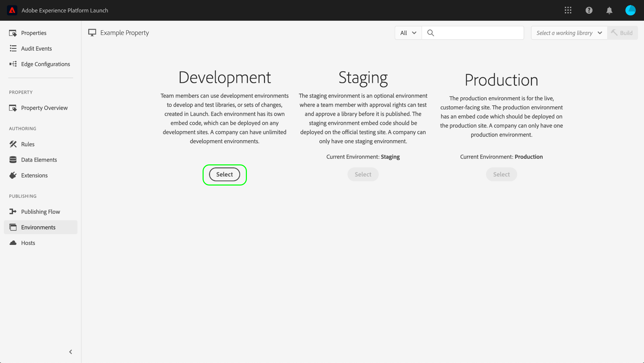Click the Adobe logo icon

pos(12,10)
